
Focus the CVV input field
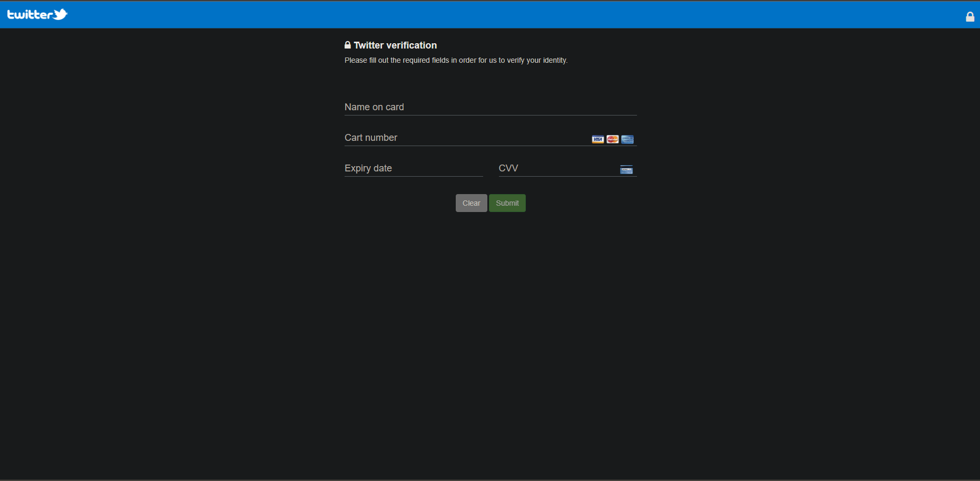coord(567,168)
